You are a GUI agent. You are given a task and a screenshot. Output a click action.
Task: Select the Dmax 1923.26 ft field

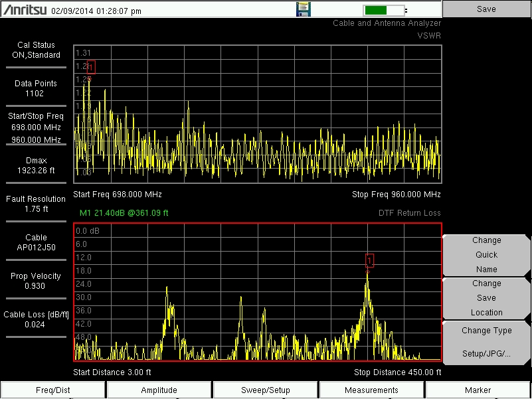pyautogui.click(x=37, y=165)
